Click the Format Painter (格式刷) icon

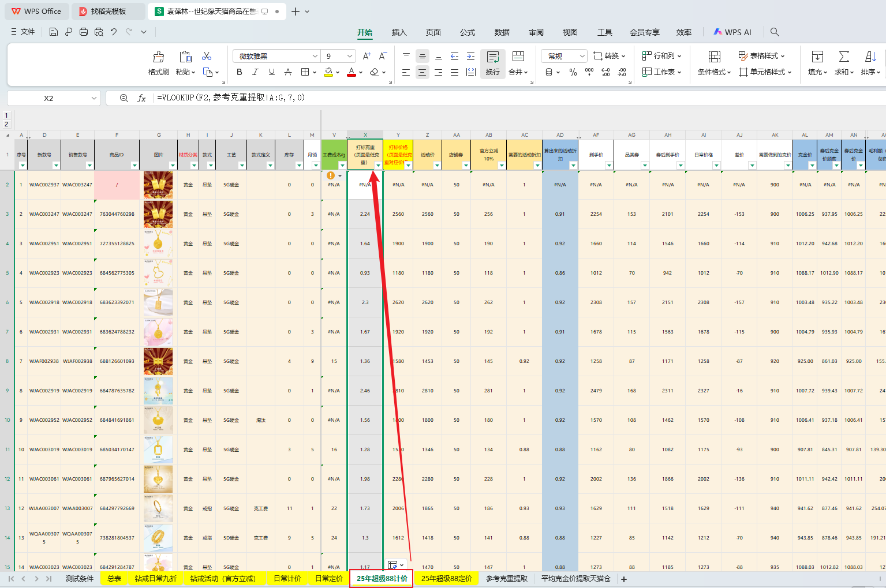point(158,62)
